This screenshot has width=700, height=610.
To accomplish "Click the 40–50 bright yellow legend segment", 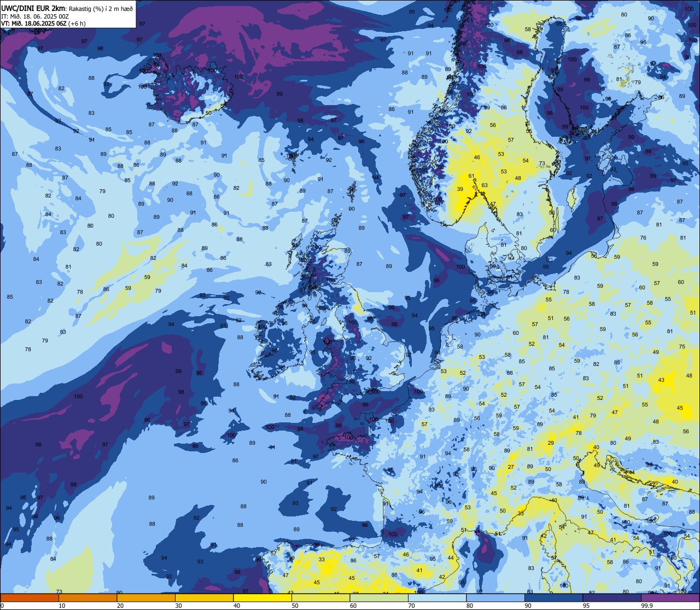I will pyautogui.click(x=262, y=598).
